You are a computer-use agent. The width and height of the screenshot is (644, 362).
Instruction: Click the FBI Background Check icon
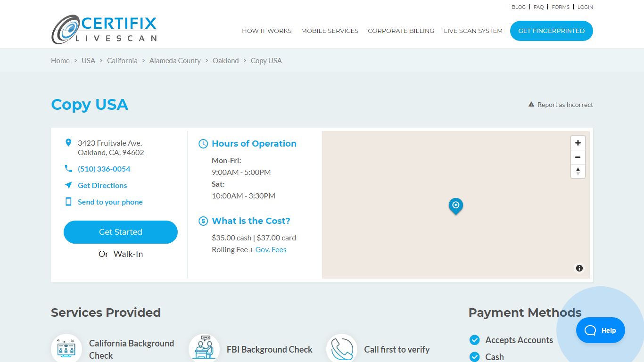204,349
